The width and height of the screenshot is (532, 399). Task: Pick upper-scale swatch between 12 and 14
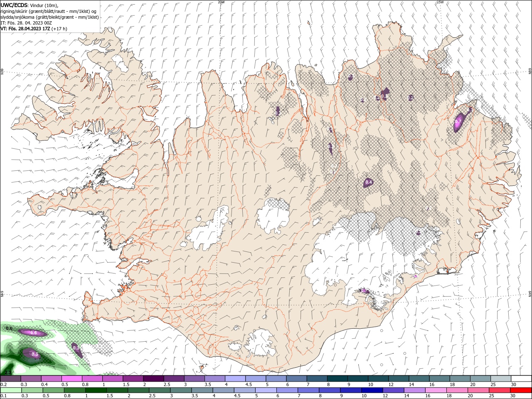(399, 379)
